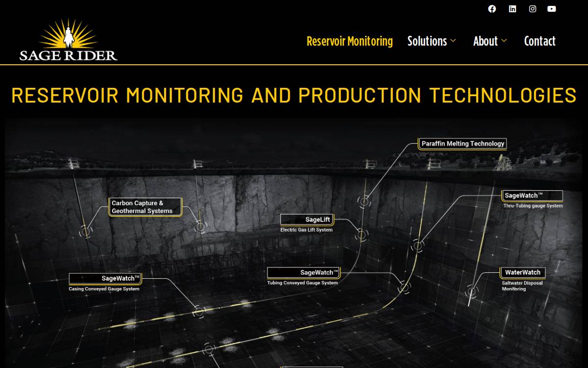
Task: Click the Electric Gas Lift System caption
Action: (x=306, y=230)
